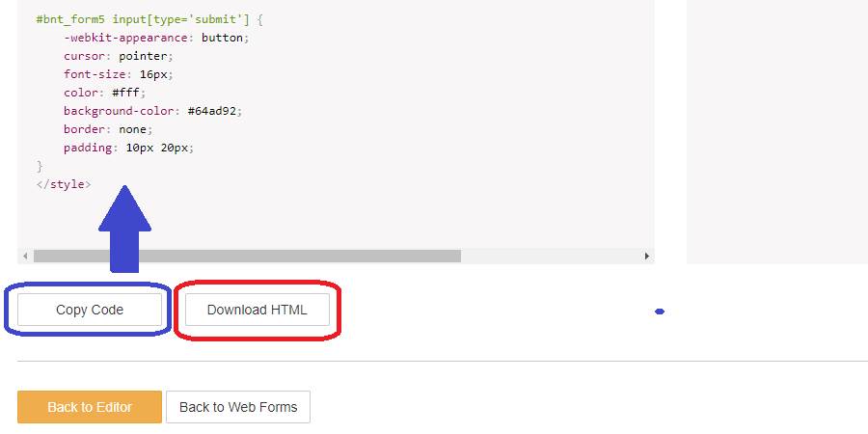Click the border: none line
This screenshot has height=434, width=868.
[108, 129]
